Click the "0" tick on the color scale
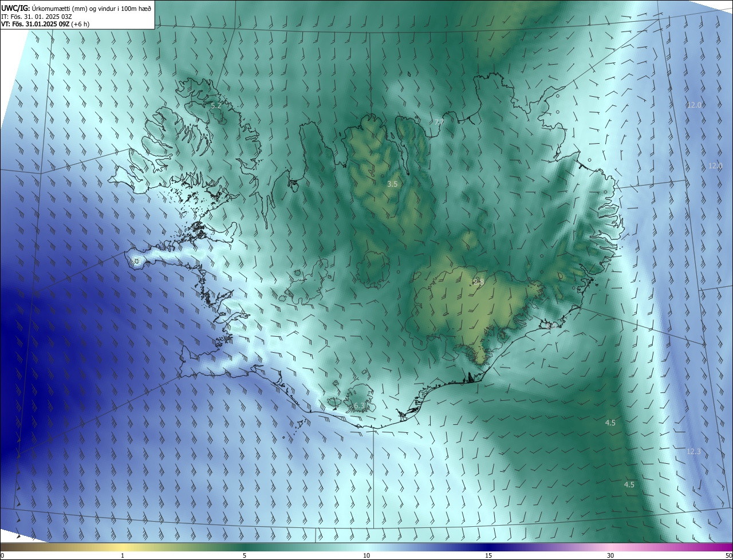Viewport: 733px width, 560px height. click(2, 556)
